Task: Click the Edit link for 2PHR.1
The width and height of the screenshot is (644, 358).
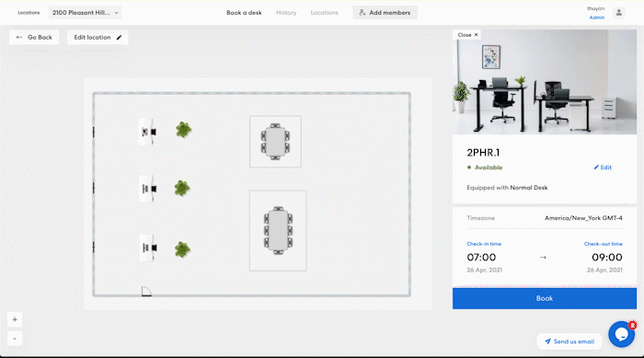Action: (603, 167)
